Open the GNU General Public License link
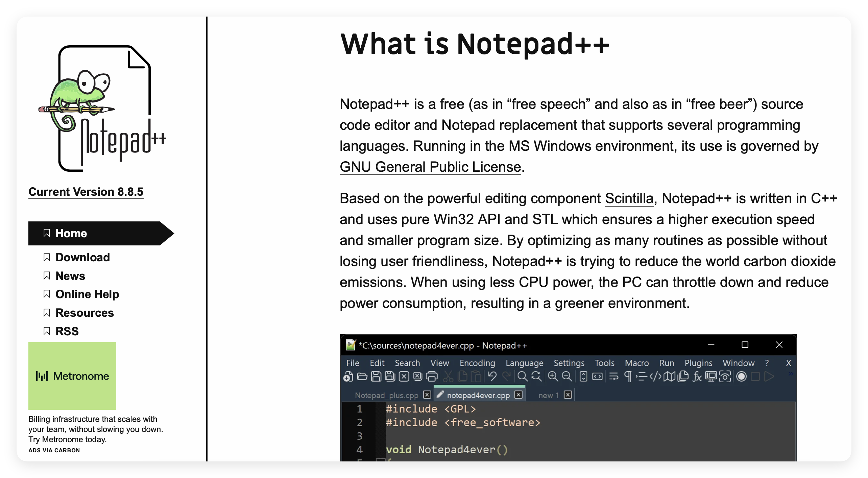Image resolution: width=868 pixels, height=478 pixels. click(x=430, y=167)
